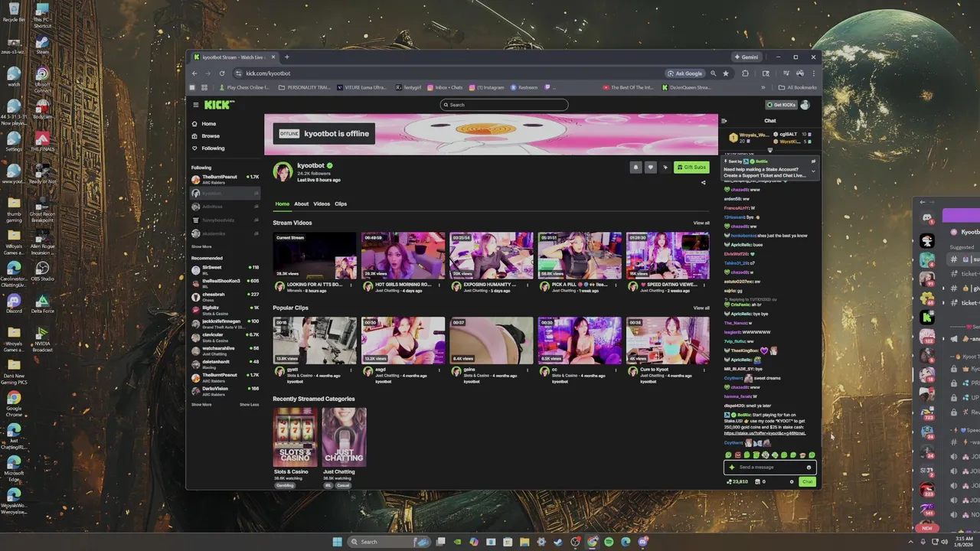
Task: Open TheBurntPeanut in the Following list
Action: 225,179
